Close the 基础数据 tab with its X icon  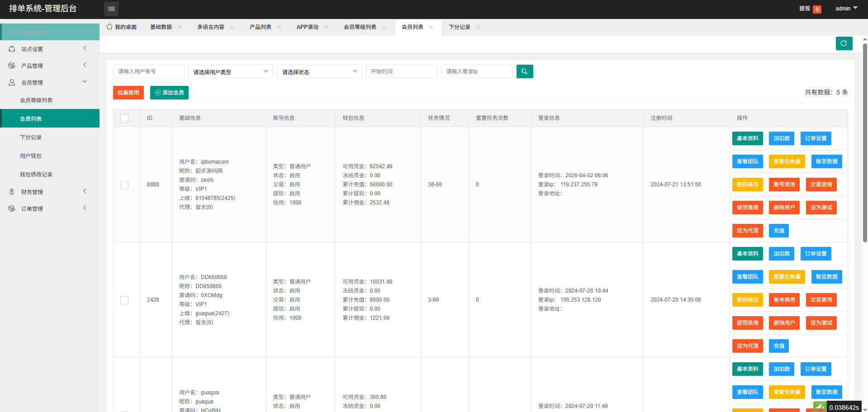pyautogui.click(x=180, y=27)
